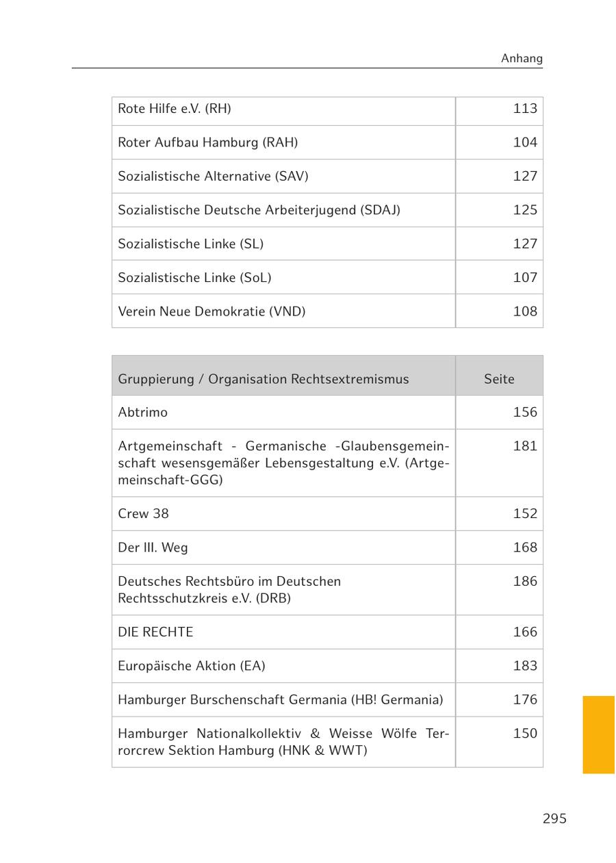Click page number 107 for Sozialistische Linke (SoL)

pyautogui.click(x=525, y=277)
